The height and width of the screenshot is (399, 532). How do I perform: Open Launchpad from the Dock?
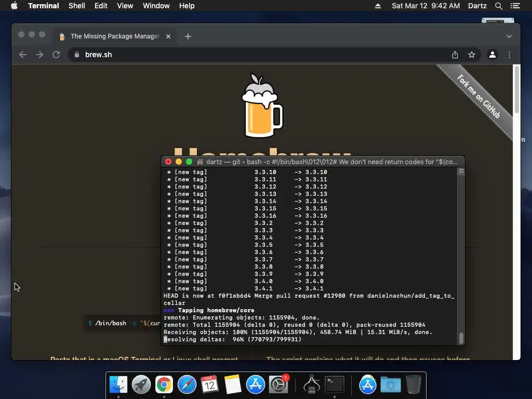pyautogui.click(x=141, y=384)
